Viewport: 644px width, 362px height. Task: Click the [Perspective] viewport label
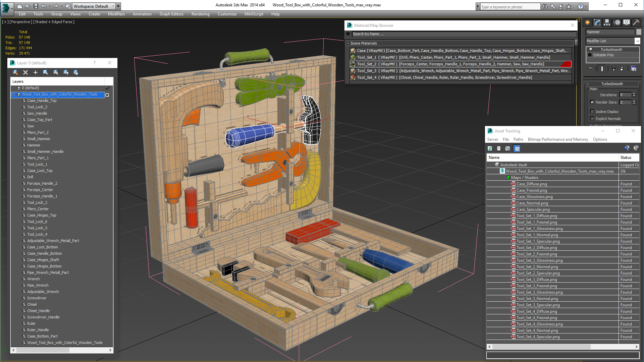click(21, 22)
